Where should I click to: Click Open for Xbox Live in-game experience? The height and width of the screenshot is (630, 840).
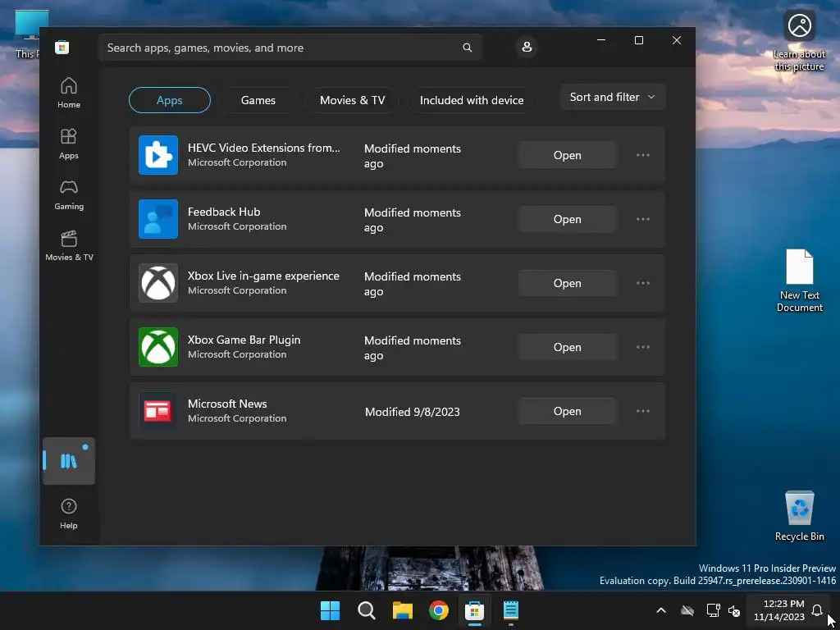pos(568,283)
